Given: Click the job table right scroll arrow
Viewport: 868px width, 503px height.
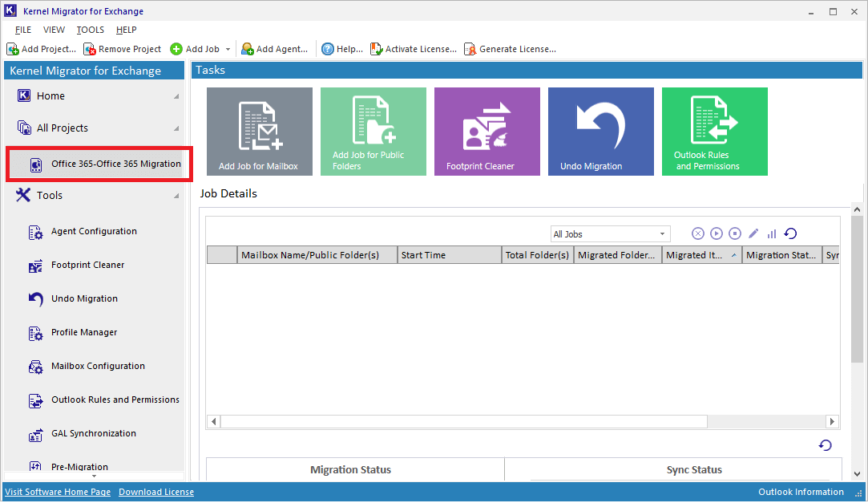Looking at the screenshot, I should point(831,421).
